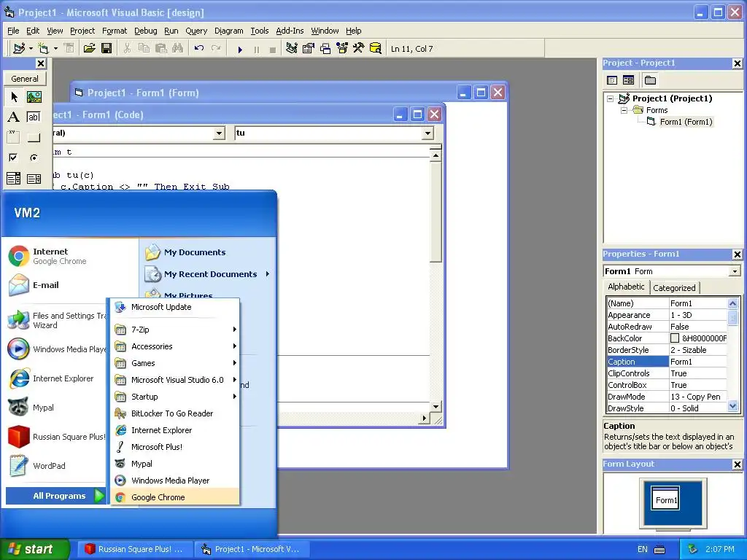
Task: Expand the Microsoft Visual Studio 6.0 submenu
Action: [x=175, y=380]
